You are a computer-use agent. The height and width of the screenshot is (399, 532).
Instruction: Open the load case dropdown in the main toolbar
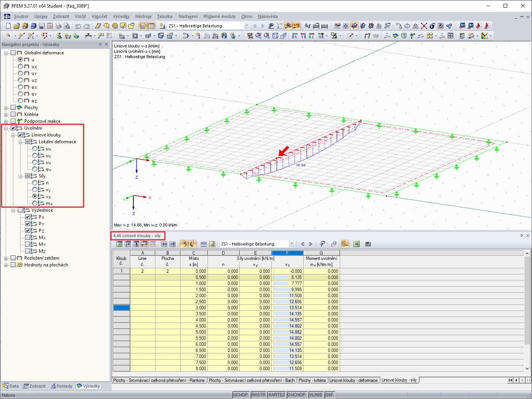click(247, 26)
